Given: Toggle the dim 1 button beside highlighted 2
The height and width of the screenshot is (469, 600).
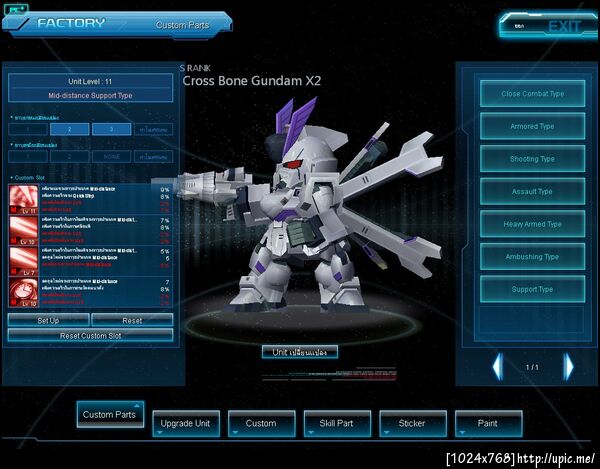Looking at the screenshot, I should click(28, 129).
